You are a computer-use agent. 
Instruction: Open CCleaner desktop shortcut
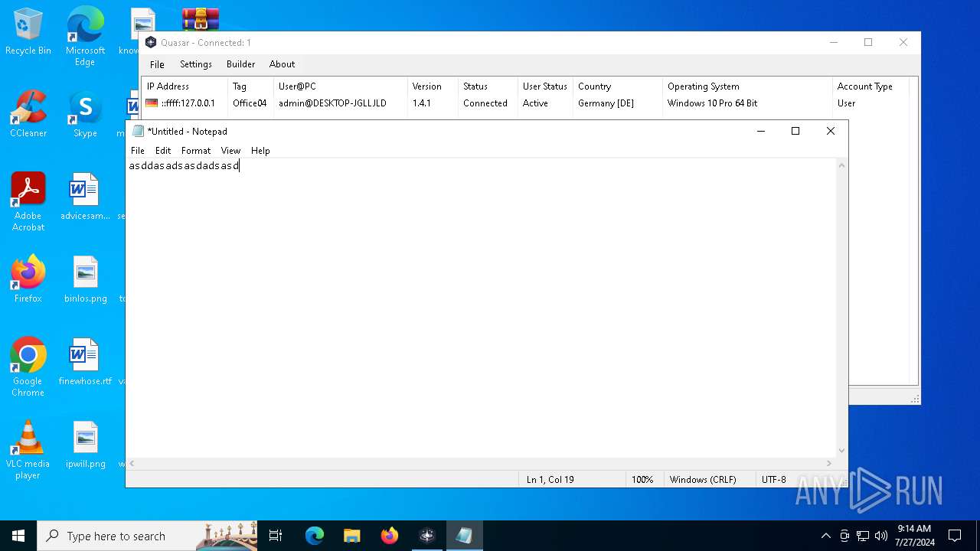pyautogui.click(x=28, y=114)
